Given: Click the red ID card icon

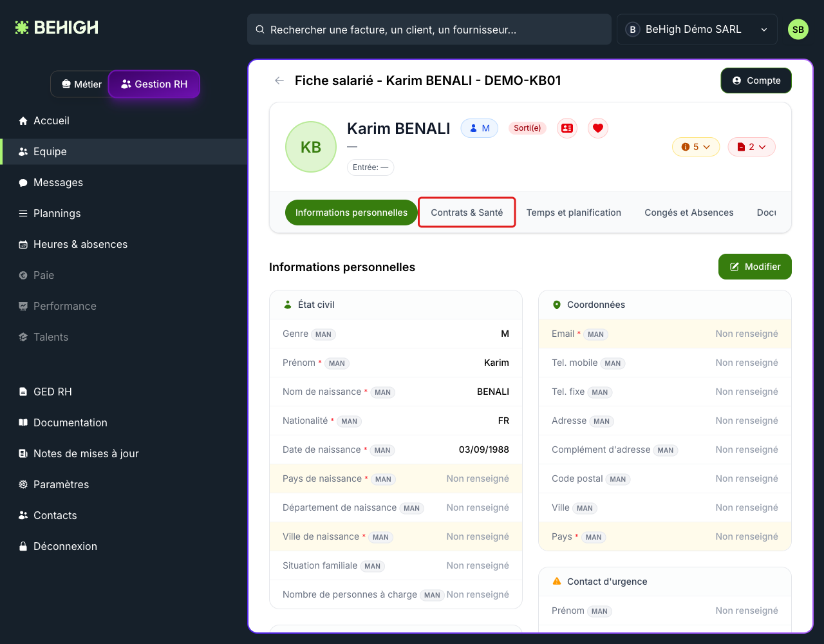Looking at the screenshot, I should (x=567, y=128).
